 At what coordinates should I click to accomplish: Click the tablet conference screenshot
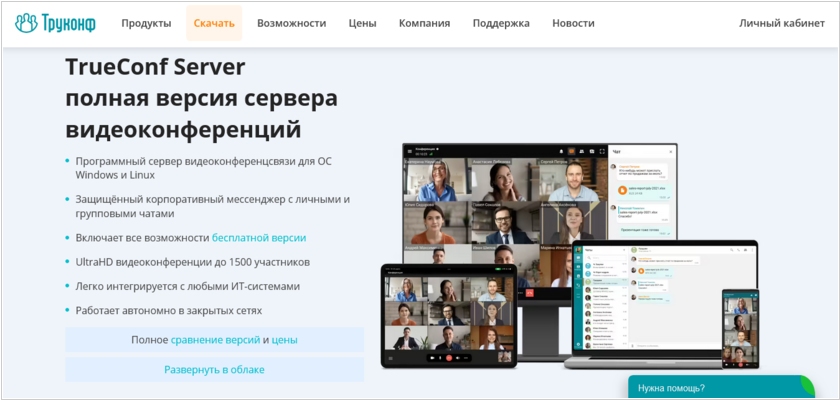[449, 315]
